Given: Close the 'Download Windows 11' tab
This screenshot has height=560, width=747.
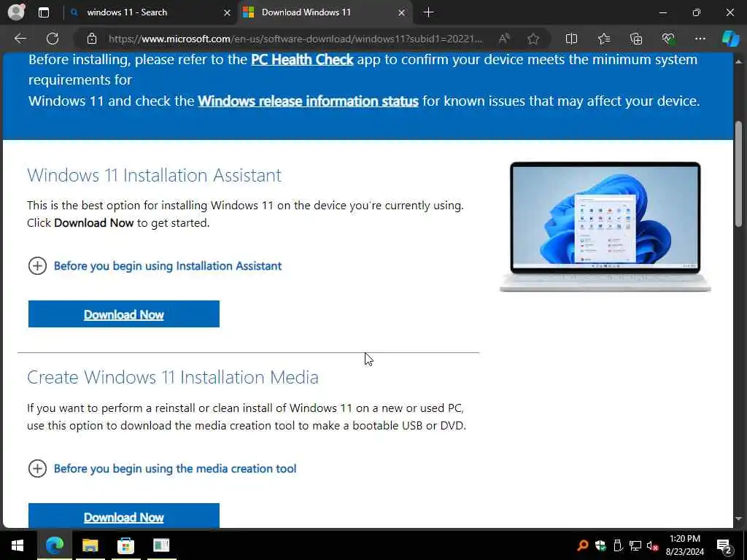Looking at the screenshot, I should click(402, 13).
